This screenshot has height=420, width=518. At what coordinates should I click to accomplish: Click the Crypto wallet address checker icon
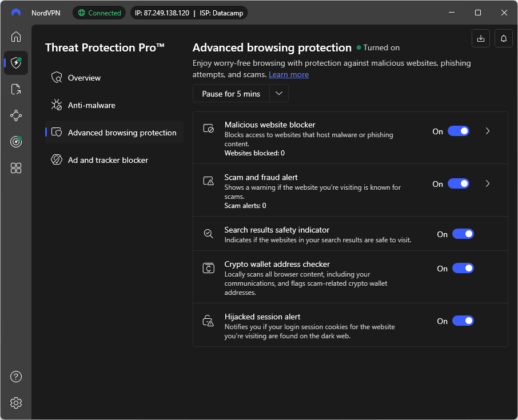(x=209, y=268)
